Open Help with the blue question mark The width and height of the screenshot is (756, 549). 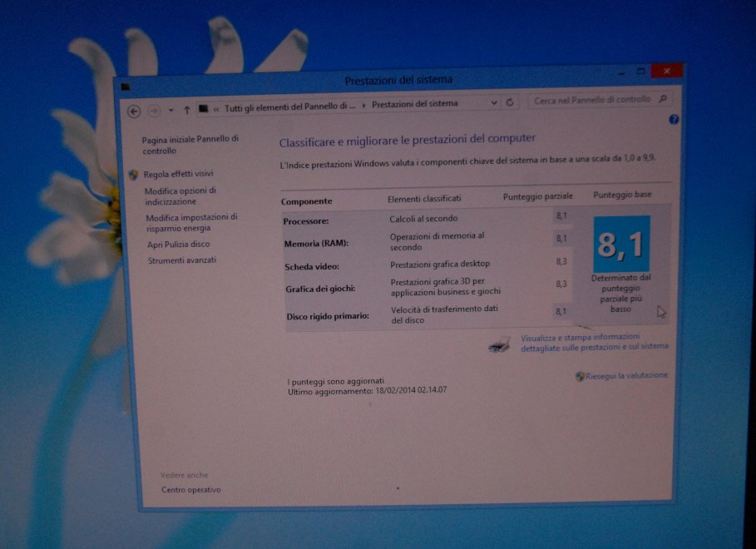[x=674, y=119]
